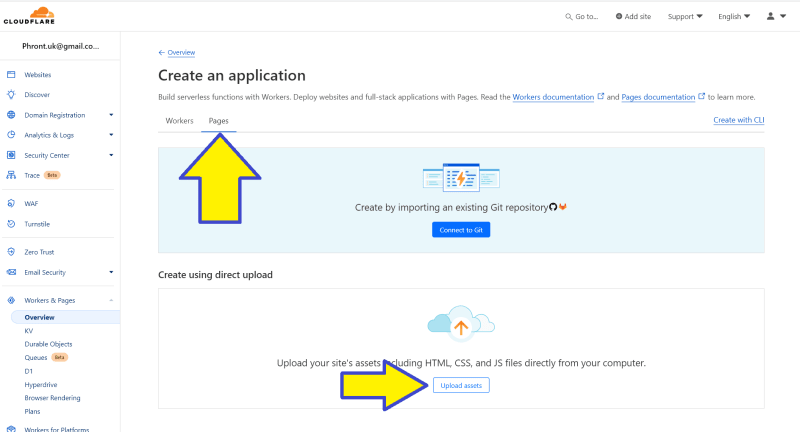Click the Add site plus icon
Screen dimensions: 800x432
[619, 16]
